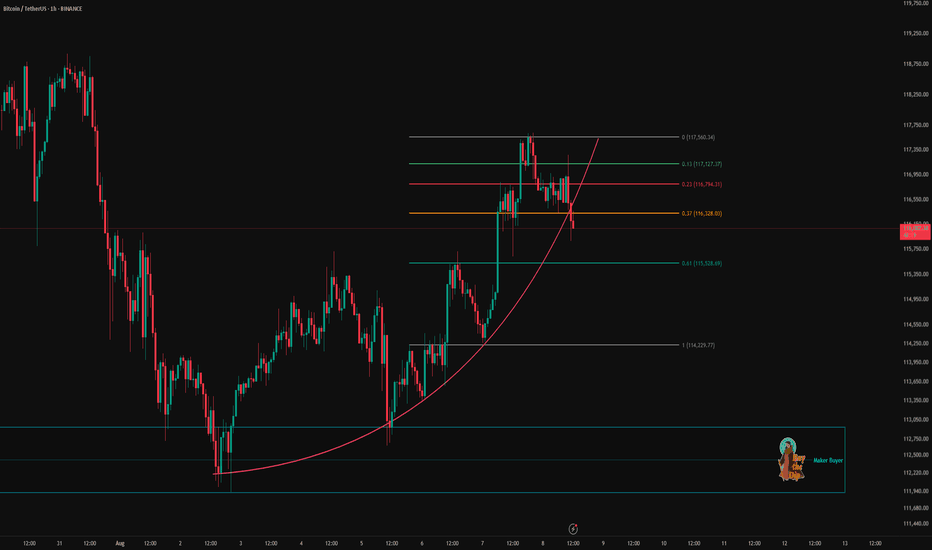The width and height of the screenshot is (932, 550).
Task: Click the 115,750.00 price axis label
Action: [x=916, y=249]
